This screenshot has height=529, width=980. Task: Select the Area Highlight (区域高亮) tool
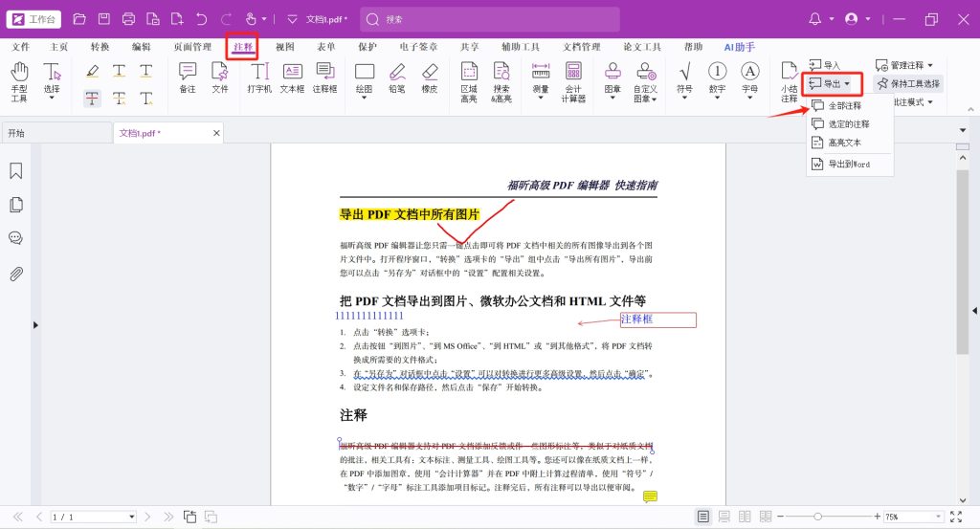coord(469,81)
